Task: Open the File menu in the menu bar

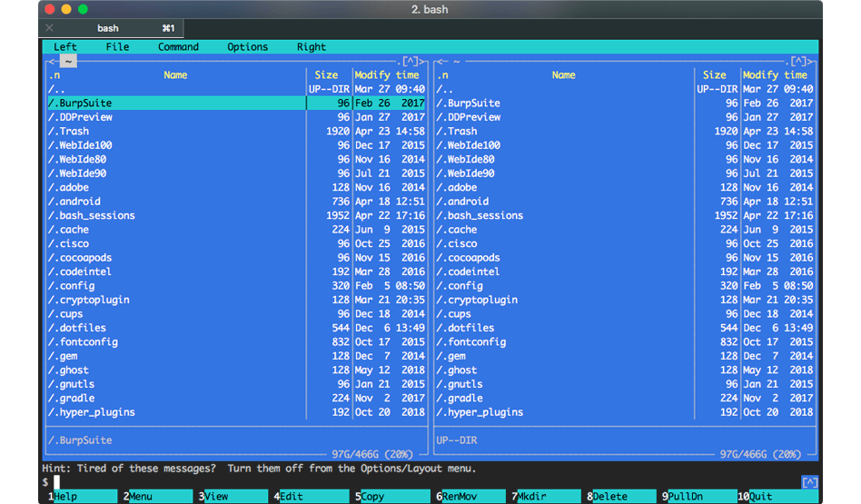Action: pyautogui.click(x=117, y=47)
